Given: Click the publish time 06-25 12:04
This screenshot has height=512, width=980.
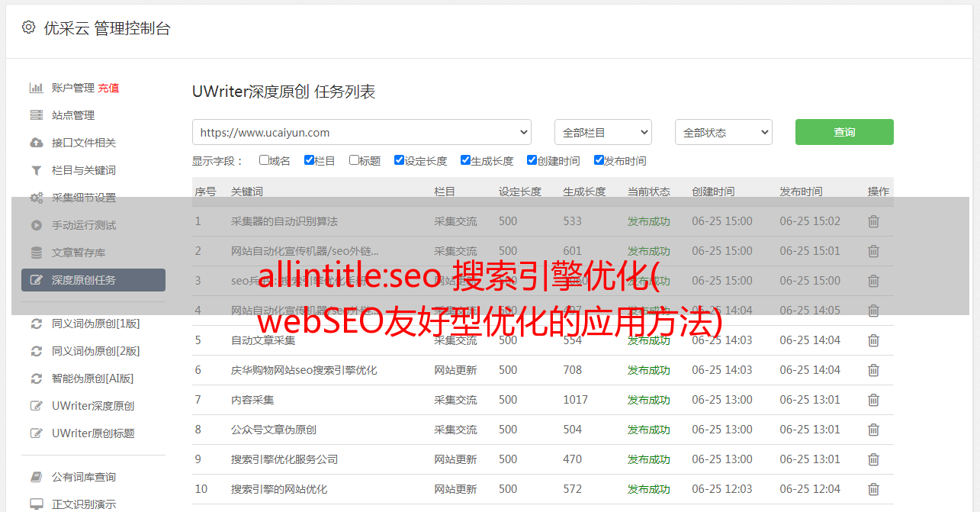Looking at the screenshot, I should [810, 489].
